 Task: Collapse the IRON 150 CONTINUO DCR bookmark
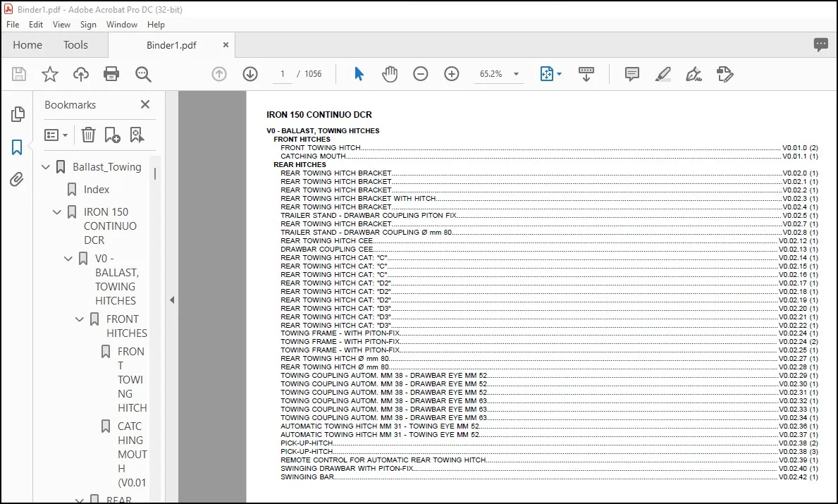(x=57, y=212)
